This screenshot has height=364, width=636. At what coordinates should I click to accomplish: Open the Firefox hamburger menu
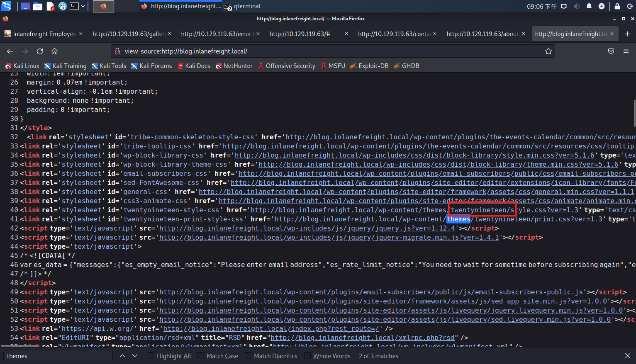pyautogui.click(x=626, y=51)
